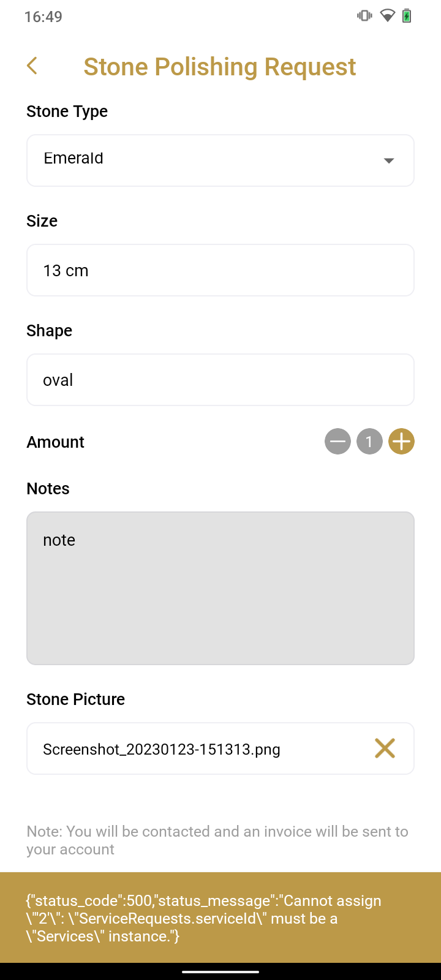
Task: Focus the Size field containing 13 cm
Action: click(x=220, y=270)
